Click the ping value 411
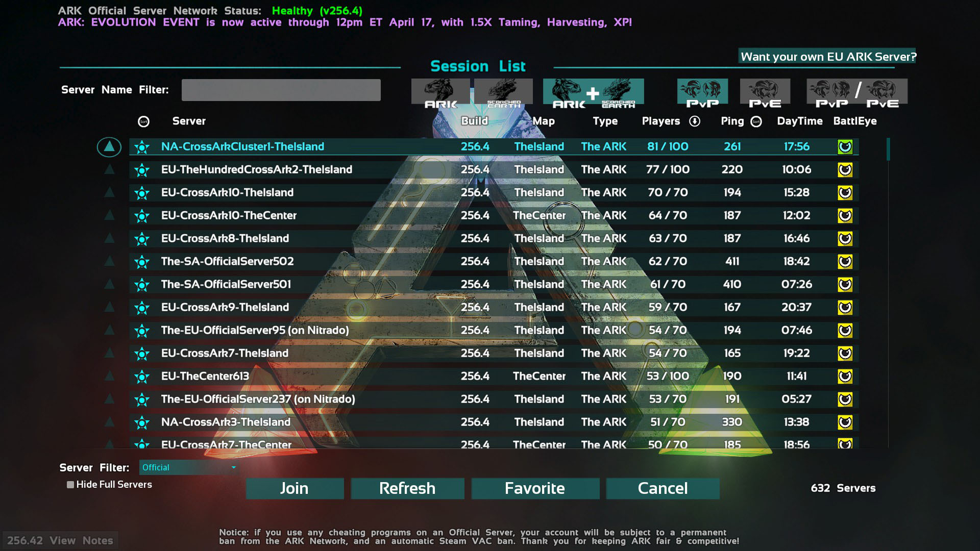The width and height of the screenshot is (980, 551). [732, 261]
